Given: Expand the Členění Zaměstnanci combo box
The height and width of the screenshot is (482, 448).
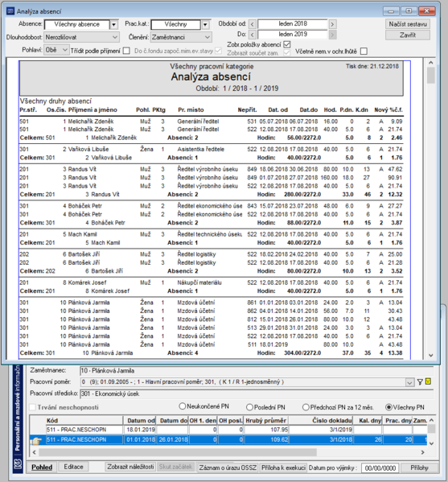Looking at the screenshot, I should point(208,37).
